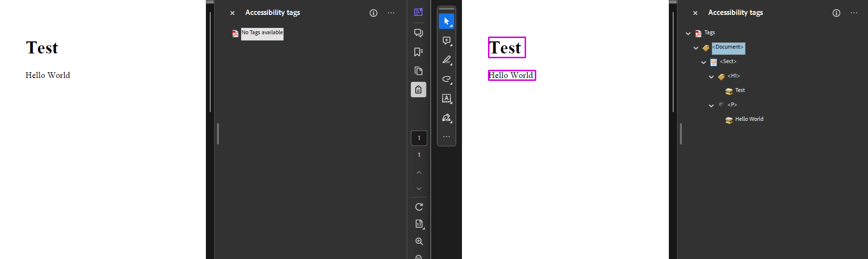
Task: Select 'Hello World' content item in tree
Action: click(749, 119)
